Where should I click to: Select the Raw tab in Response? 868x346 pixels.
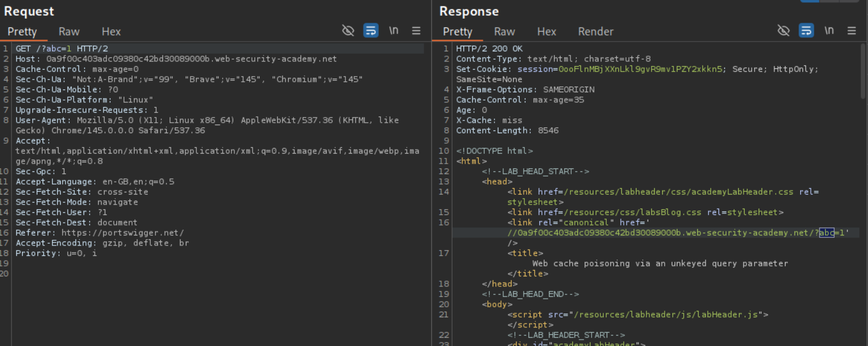coord(504,32)
